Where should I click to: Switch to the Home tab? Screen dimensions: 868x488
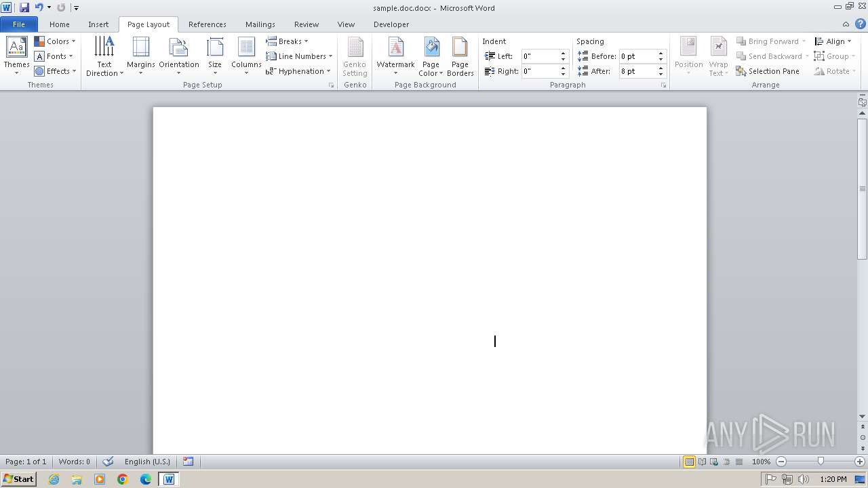(60, 24)
